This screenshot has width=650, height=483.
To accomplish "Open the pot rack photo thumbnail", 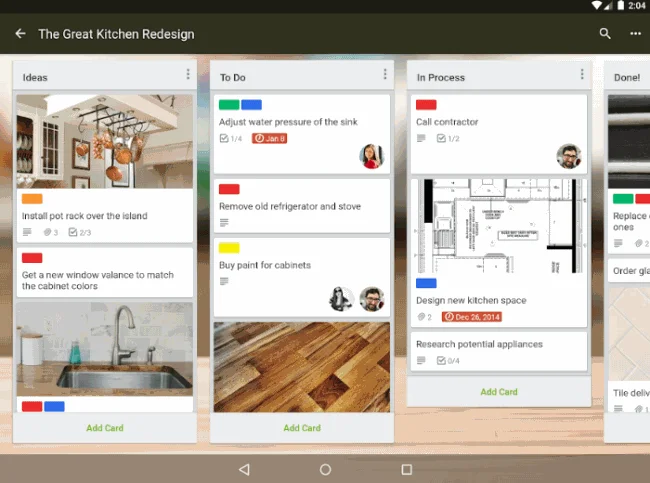I will pyautogui.click(x=105, y=141).
